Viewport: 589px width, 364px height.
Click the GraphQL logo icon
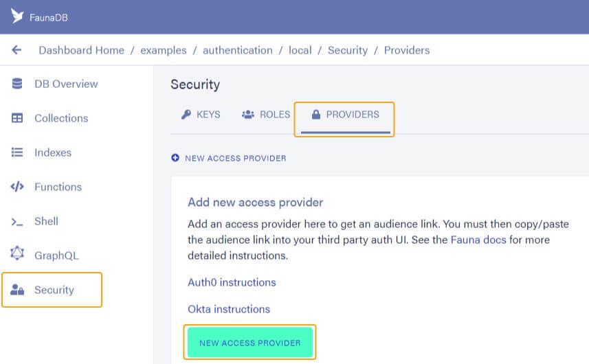[17, 253]
